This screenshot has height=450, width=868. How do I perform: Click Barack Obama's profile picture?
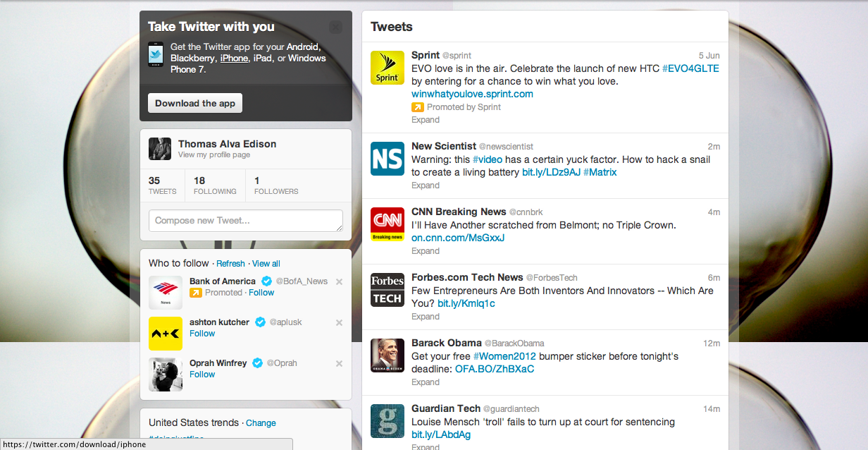[x=387, y=355]
